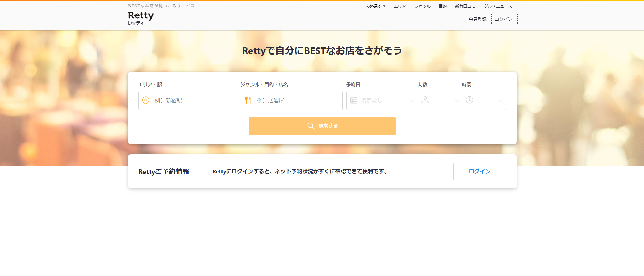Click ログイン button in Rettyご予約情報 panel
This screenshot has width=644, height=276.
tap(479, 171)
